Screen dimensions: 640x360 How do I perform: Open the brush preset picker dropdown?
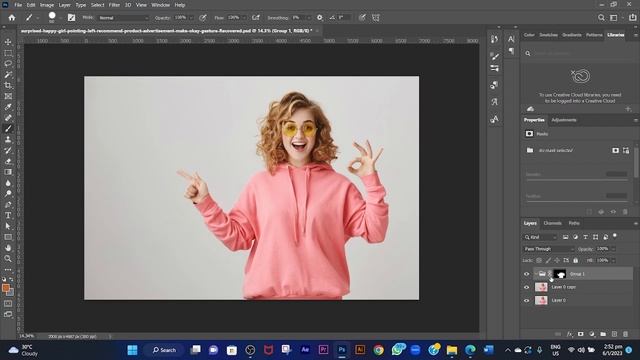pyautogui.click(x=60, y=18)
